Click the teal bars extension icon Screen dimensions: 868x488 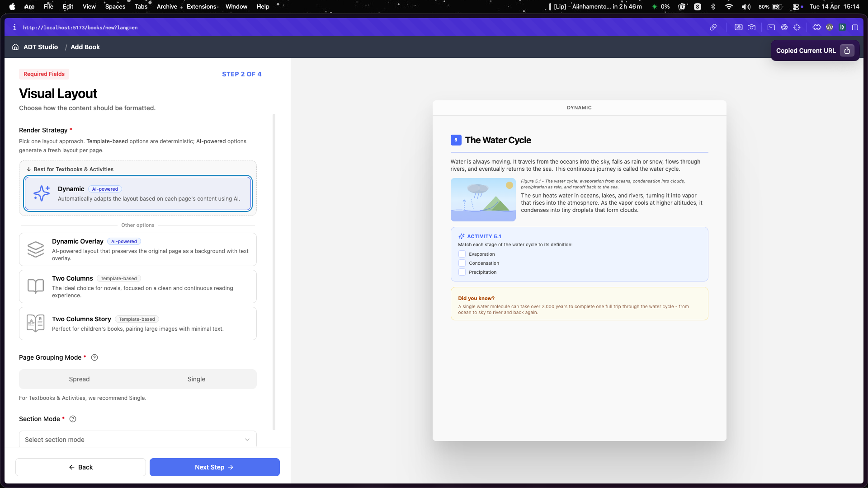[842, 28]
